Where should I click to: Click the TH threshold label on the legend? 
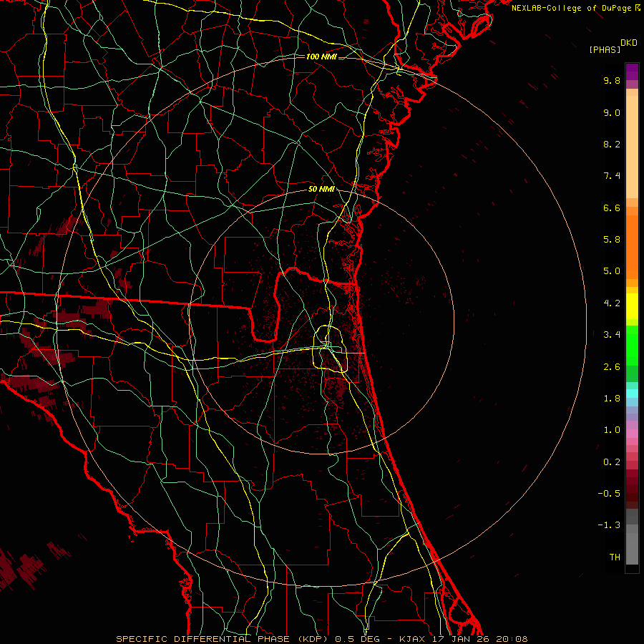coord(614,557)
